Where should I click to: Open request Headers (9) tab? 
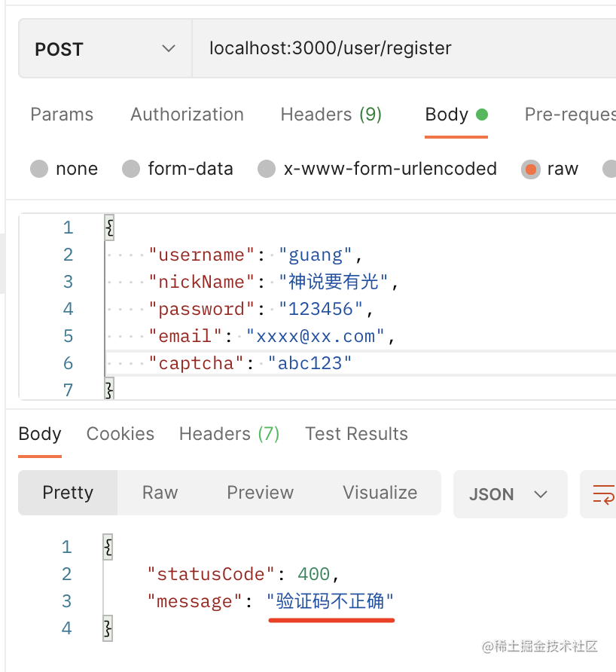pos(331,115)
